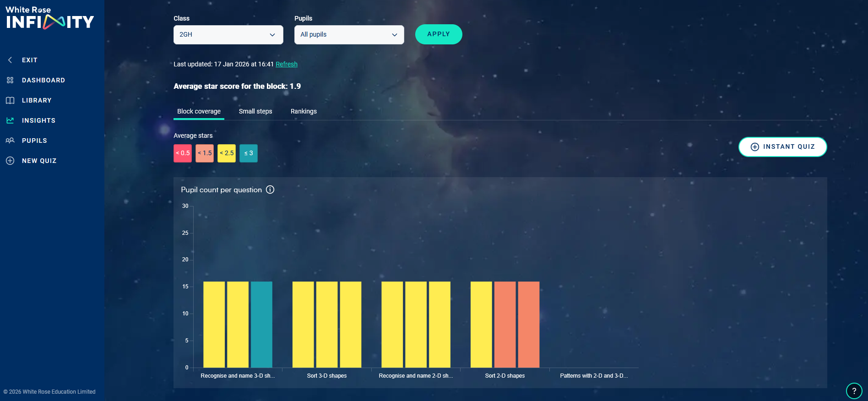This screenshot has width=868, height=401.
Task: Start an Instant Quiz
Action: 782,147
